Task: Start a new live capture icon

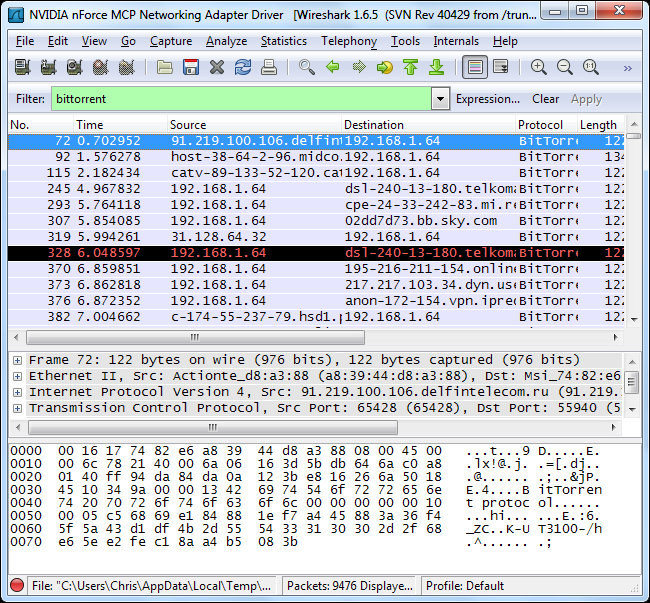Action: click(x=75, y=67)
